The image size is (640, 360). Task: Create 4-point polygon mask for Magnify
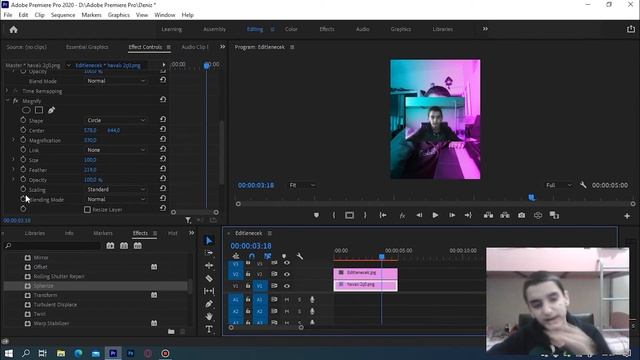tap(39, 110)
